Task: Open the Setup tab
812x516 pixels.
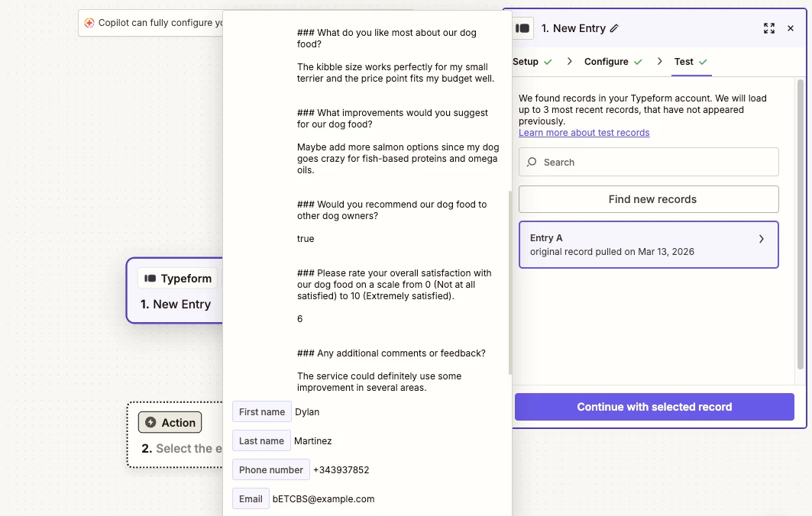Action: click(526, 62)
